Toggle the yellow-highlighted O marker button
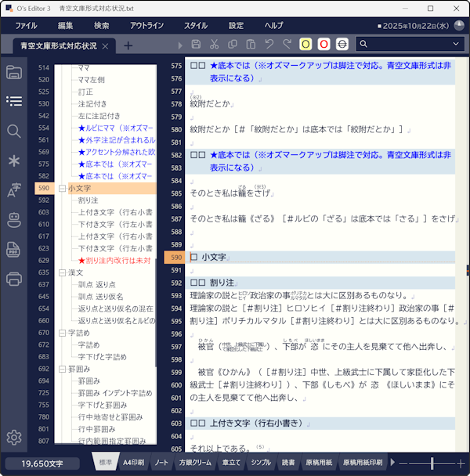 (x=305, y=45)
